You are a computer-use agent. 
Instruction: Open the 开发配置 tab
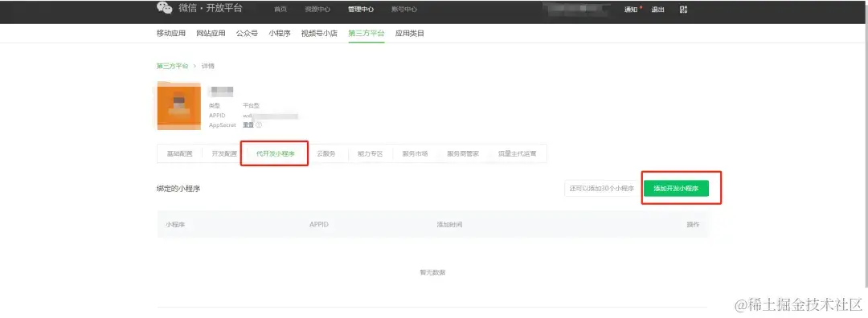tap(224, 153)
